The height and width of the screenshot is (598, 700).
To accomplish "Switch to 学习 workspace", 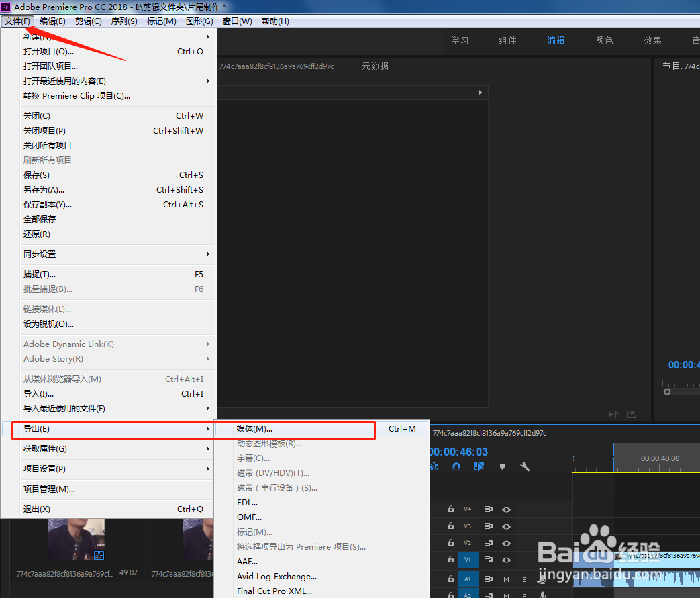I will [460, 41].
